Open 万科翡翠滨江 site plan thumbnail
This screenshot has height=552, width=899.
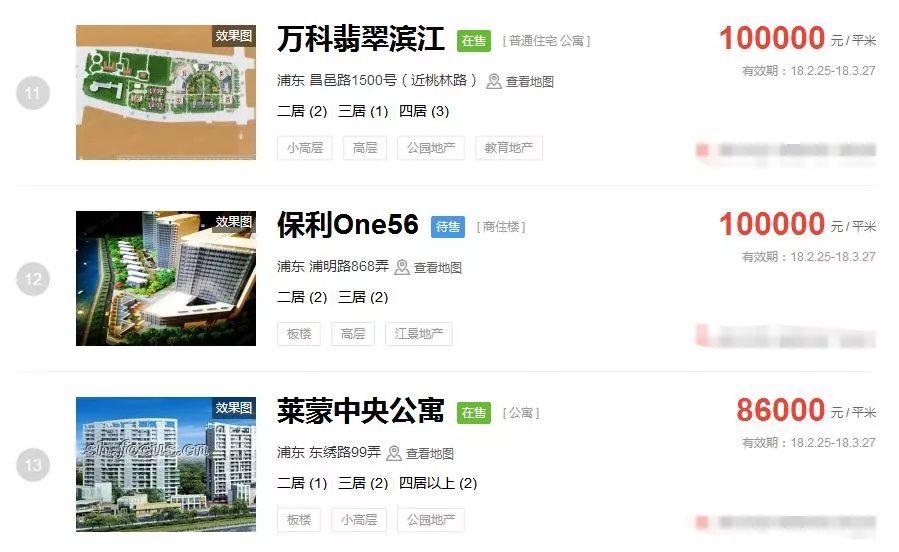(x=166, y=92)
